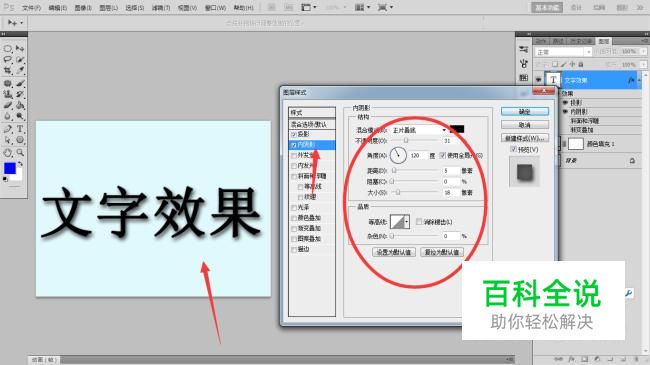Toggle the 消除锯齿 (anti-aliased) contour checkbox
The height and width of the screenshot is (365, 650).
click(419, 222)
